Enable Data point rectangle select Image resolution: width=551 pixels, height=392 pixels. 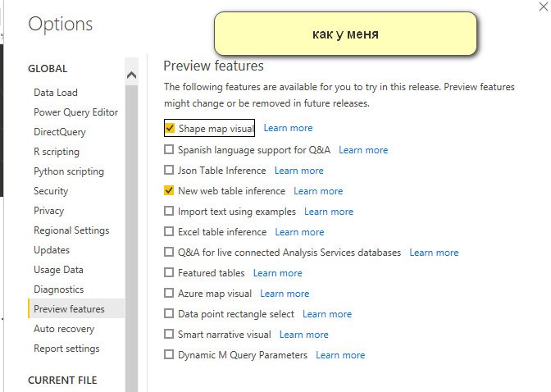coord(169,313)
